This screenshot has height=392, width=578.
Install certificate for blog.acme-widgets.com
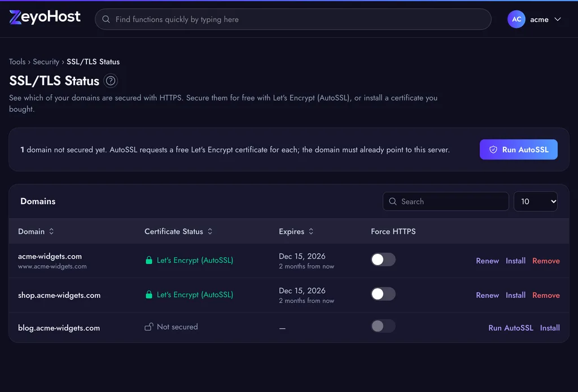click(550, 328)
